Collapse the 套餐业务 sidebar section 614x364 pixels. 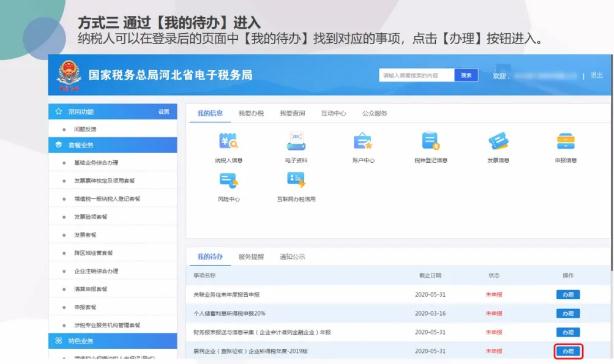[113, 145]
